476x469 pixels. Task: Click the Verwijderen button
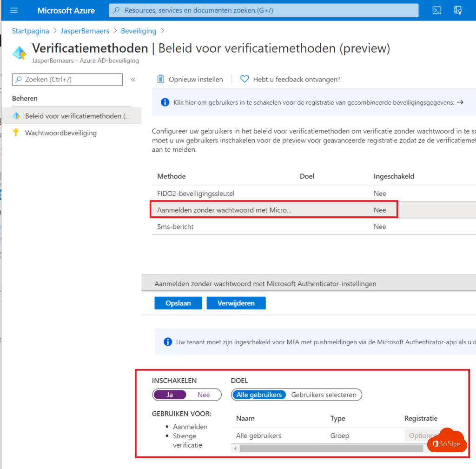tap(236, 303)
